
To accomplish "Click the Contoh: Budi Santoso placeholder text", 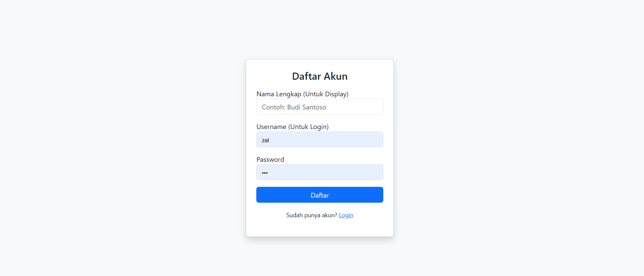I will 294,107.
